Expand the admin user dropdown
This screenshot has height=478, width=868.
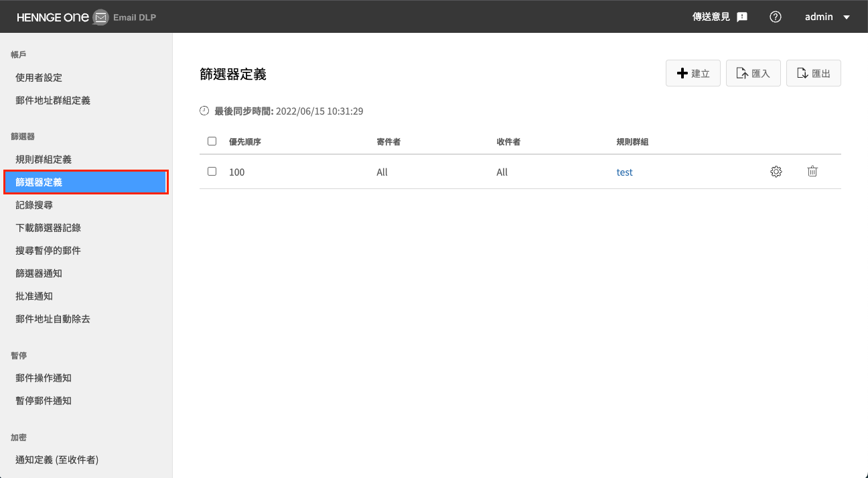826,17
